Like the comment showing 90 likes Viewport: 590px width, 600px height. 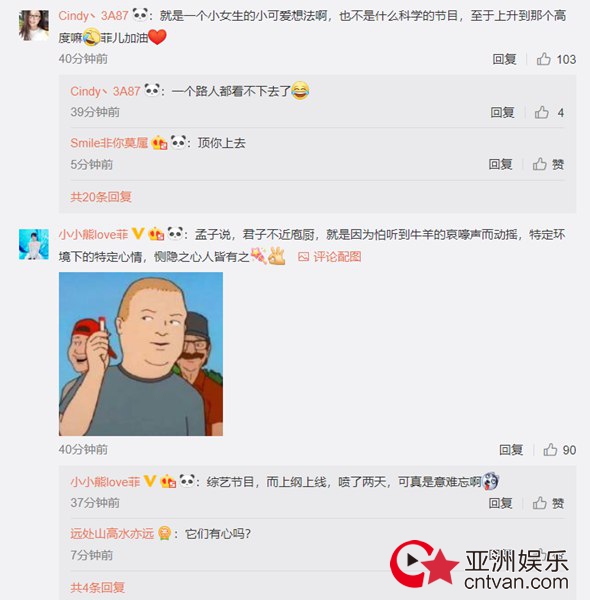[x=559, y=450]
